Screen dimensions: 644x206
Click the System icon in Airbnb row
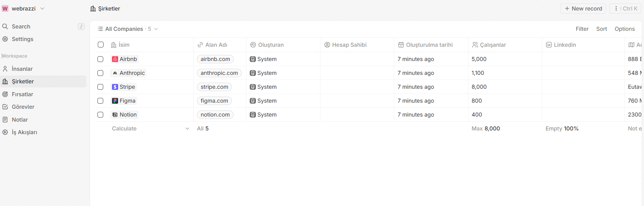coord(253,59)
